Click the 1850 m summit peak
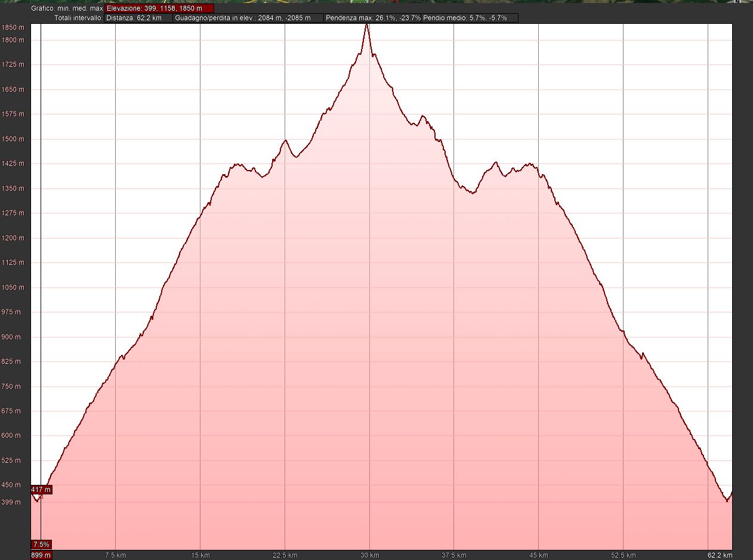Screen dimensions: 753x560 (x=367, y=25)
